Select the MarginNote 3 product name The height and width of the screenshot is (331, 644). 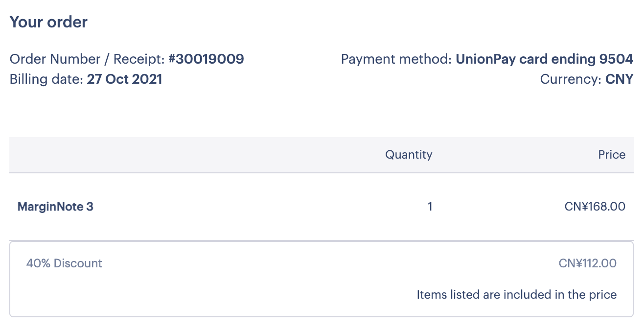[x=55, y=207]
